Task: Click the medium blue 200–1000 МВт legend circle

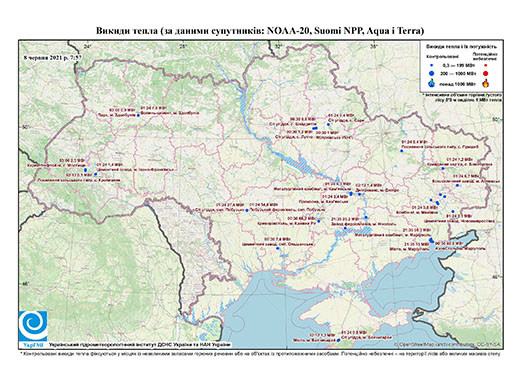Action: click(x=432, y=73)
